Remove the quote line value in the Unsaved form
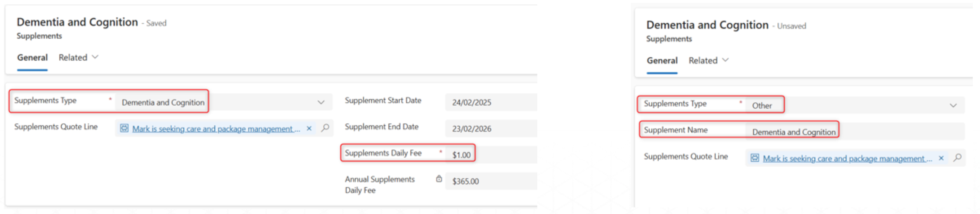This screenshot has width=980, height=214. click(x=941, y=158)
